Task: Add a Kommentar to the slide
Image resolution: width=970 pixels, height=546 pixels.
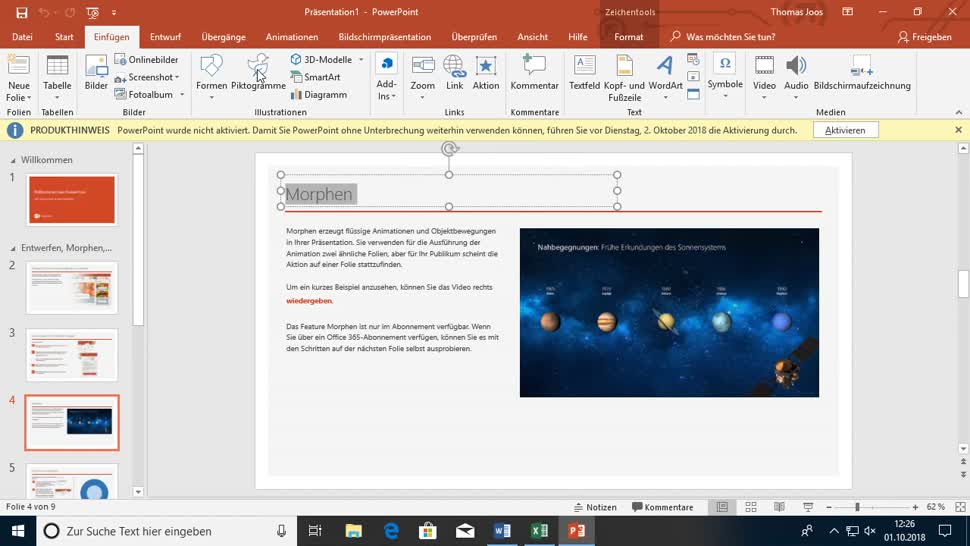Action: [534, 73]
